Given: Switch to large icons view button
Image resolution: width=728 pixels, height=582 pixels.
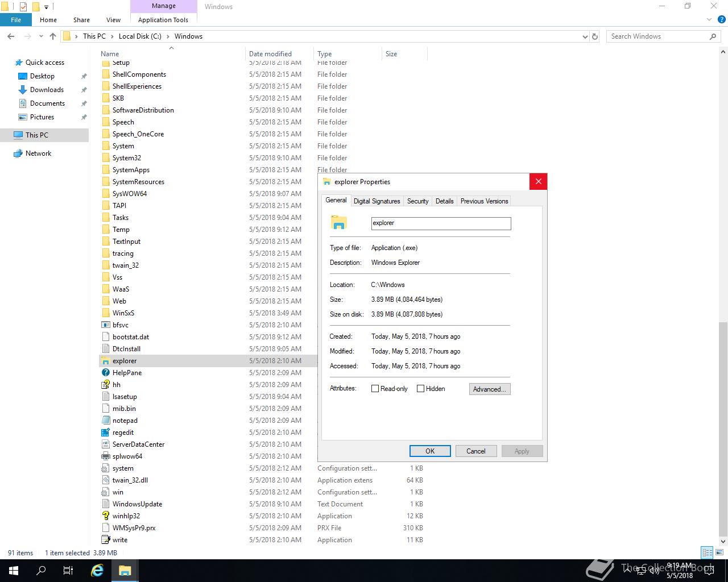Looking at the screenshot, I should [x=719, y=552].
